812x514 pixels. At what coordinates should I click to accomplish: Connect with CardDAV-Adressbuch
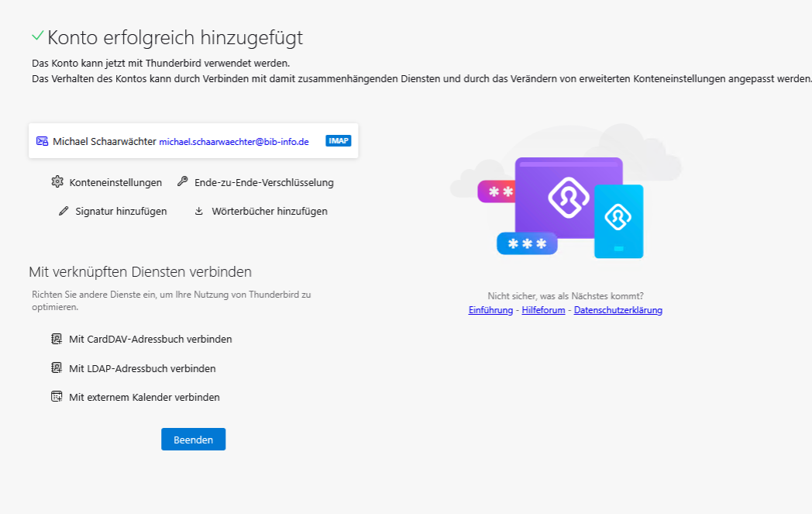[x=150, y=339]
